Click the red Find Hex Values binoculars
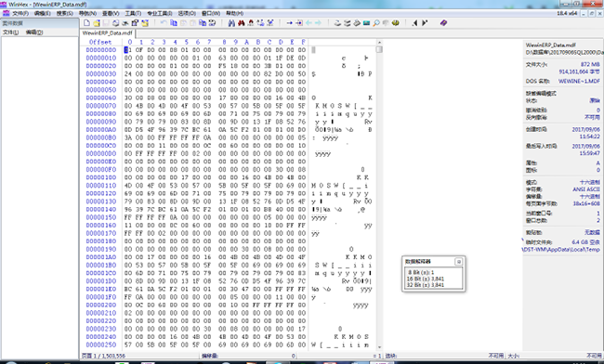The height and width of the screenshot is (364, 604). pos(242,23)
